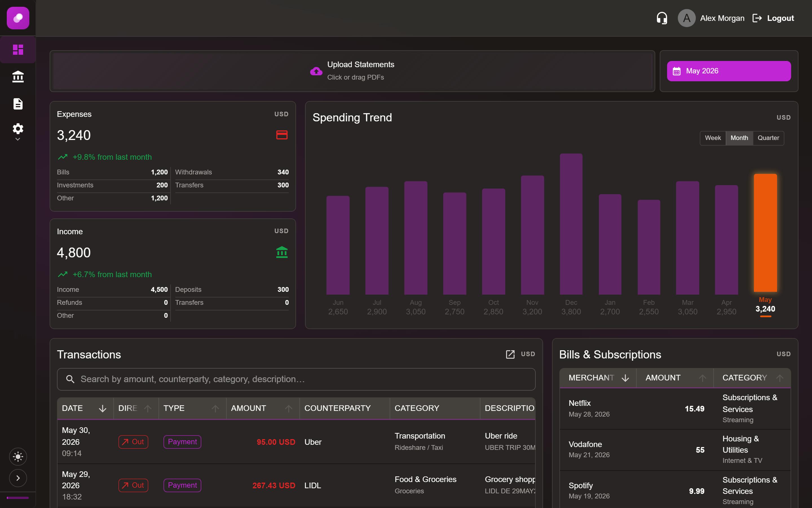
Task: Toggle light/dark theme sun icon
Action: [x=18, y=457]
